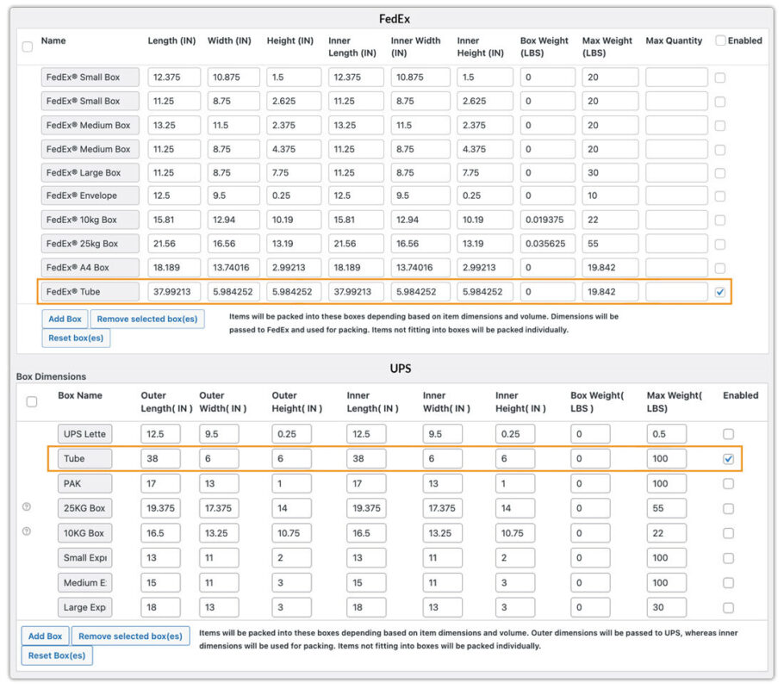Click the help icon beside the 10KG Box row
The image size is (784, 689).
[x=27, y=531]
